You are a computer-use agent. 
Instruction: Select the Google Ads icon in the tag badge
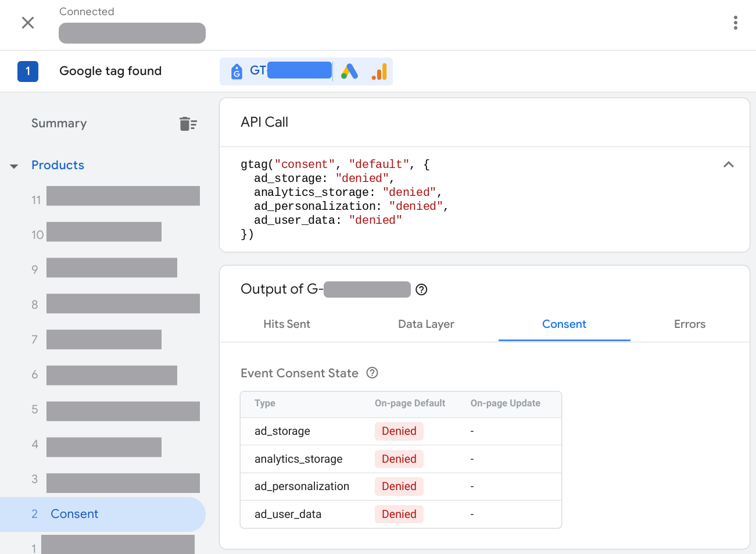(349, 70)
